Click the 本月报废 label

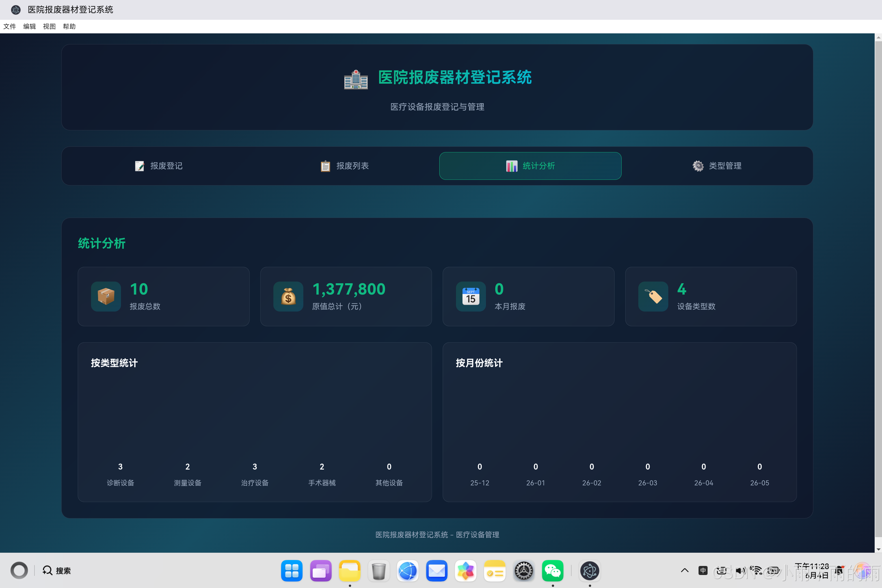pos(510,306)
